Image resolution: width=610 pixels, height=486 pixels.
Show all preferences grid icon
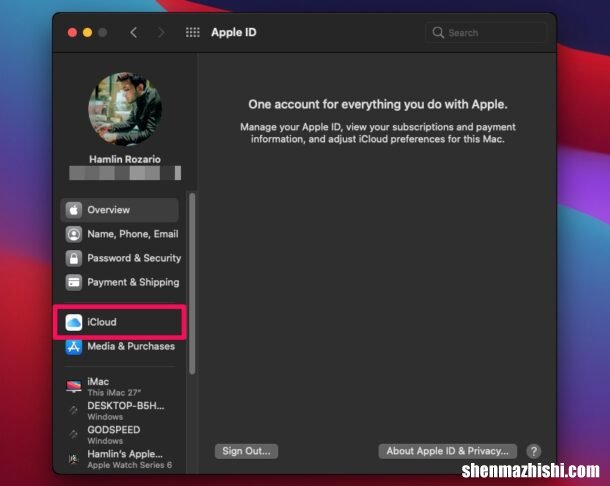coord(193,32)
